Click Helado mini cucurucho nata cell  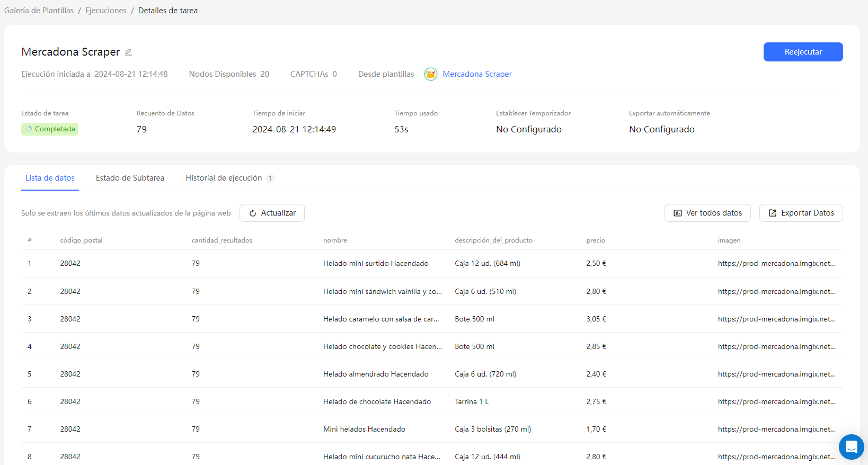point(382,457)
